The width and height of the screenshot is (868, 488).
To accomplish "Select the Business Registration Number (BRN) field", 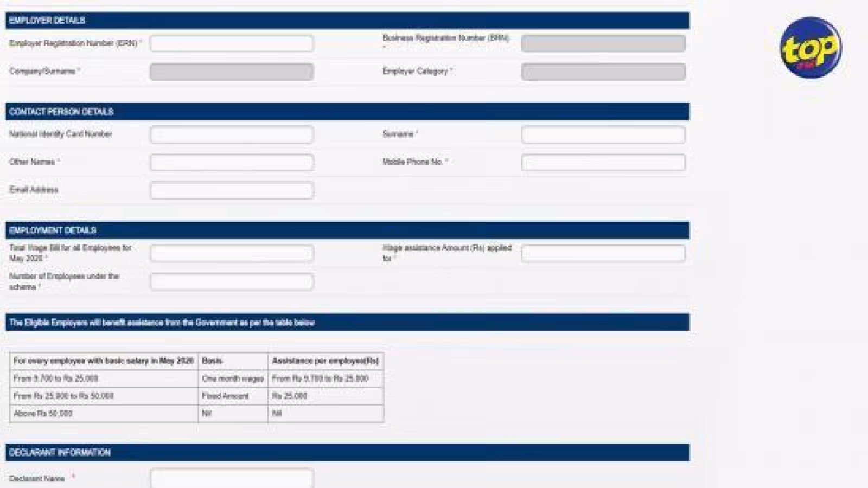I will [603, 43].
